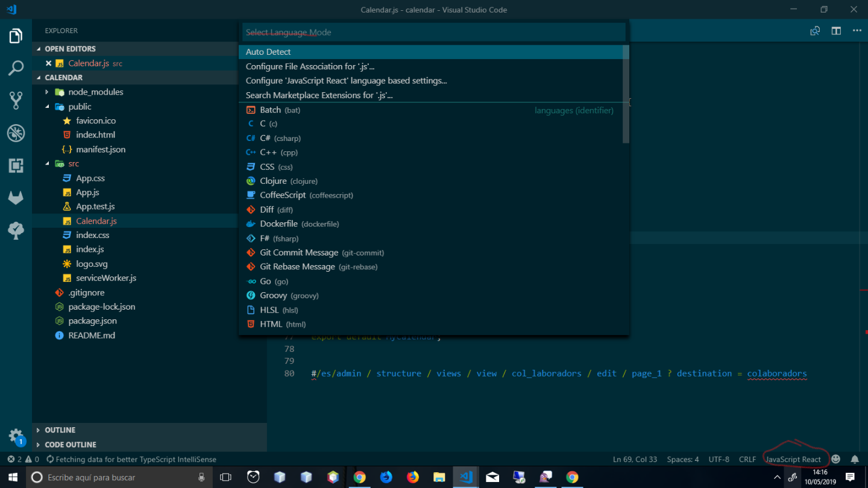
Task: Click the Windows taskbar search box
Action: tap(119, 477)
